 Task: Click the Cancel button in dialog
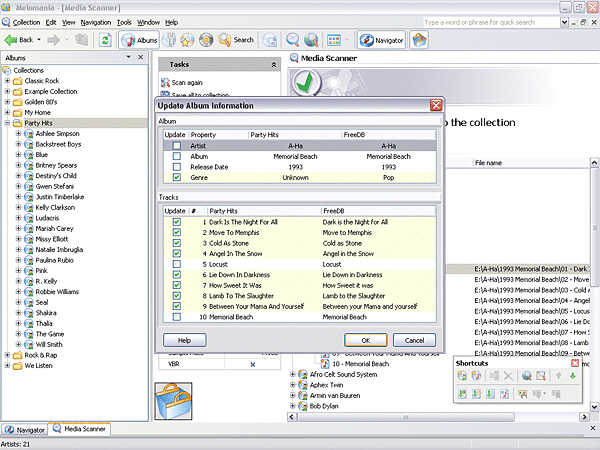(x=413, y=340)
